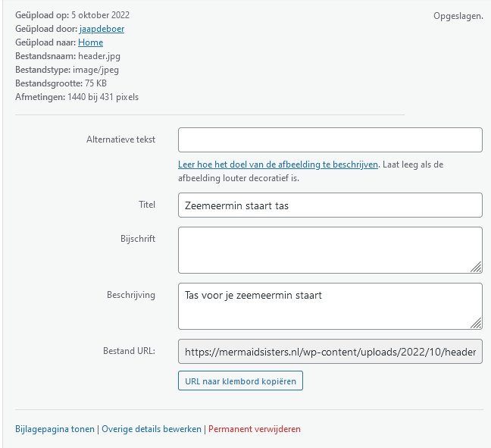Viewport: 491px width, 448px height.
Task: Open Overige details bewerken link
Action: 152,429
